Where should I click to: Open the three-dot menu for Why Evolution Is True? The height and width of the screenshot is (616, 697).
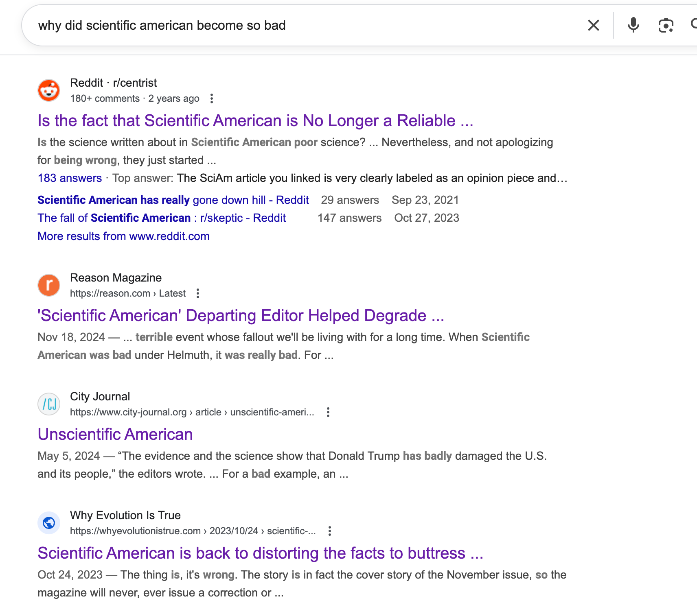coord(330,531)
